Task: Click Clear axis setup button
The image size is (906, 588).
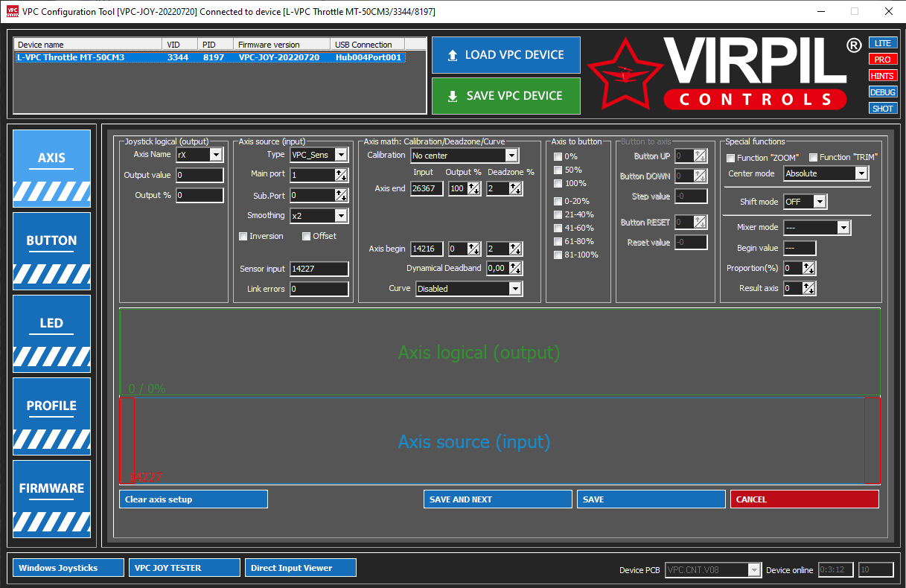Action: coord(194,499)
